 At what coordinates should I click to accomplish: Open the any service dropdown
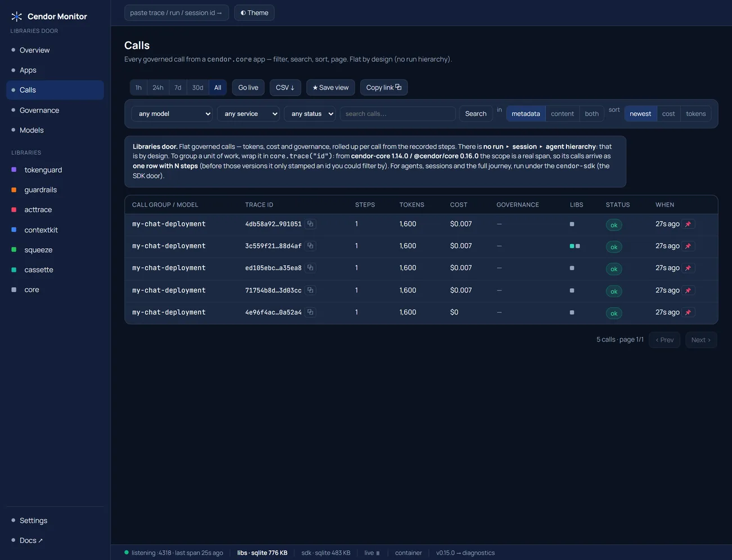pyautogui.click(x=248, y=114)
